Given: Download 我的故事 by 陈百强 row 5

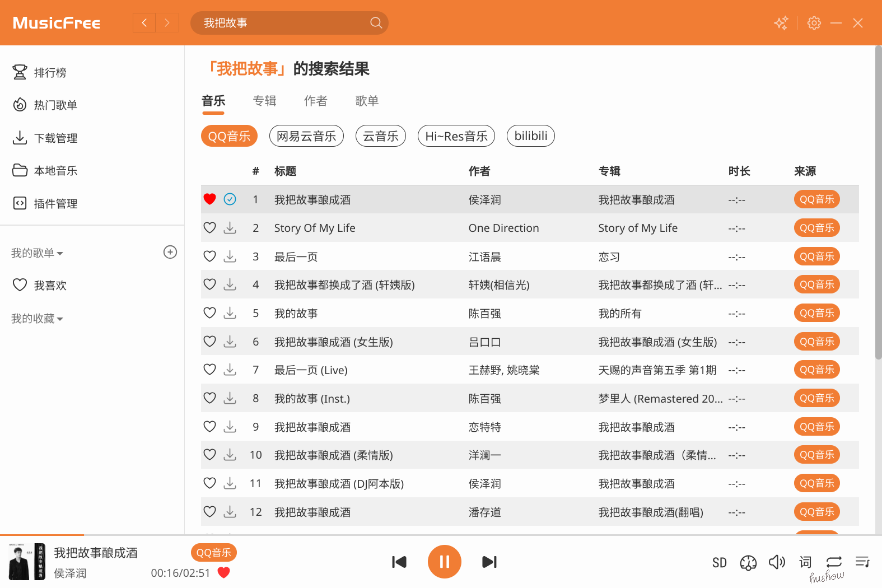Looking at the screenshot, I should point(230,313).
